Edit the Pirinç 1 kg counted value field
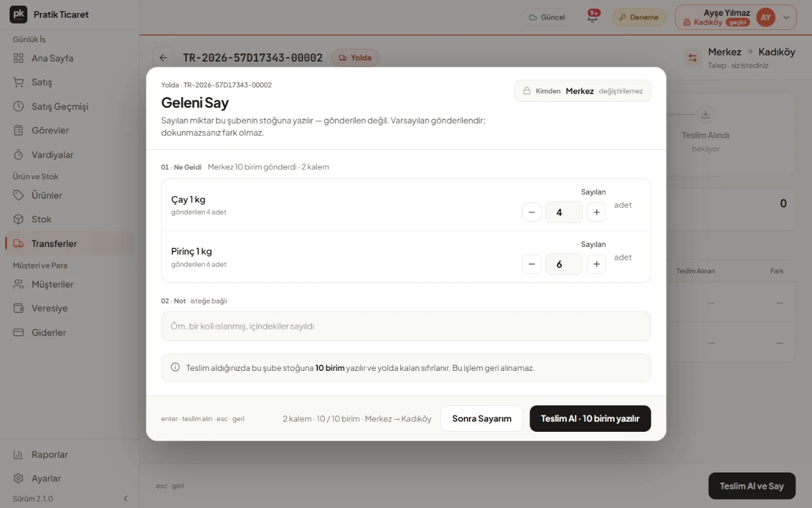Screen dimensions: 812x508 [564, 264]
